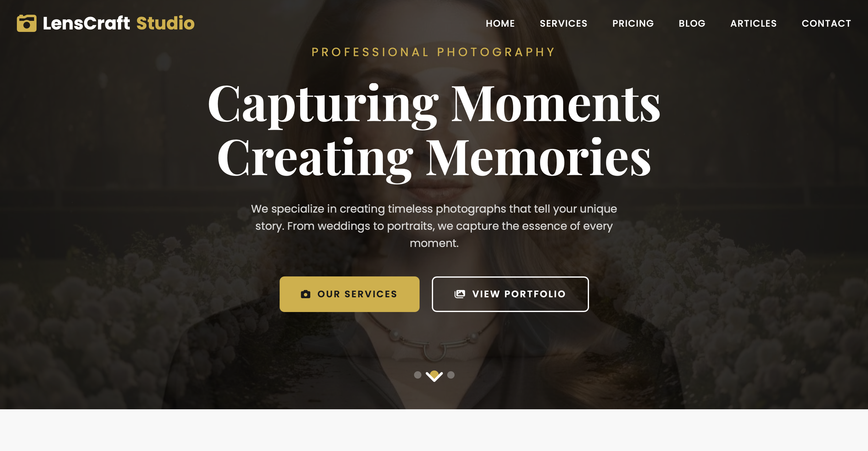
Task: Click the View Portfolio outlined button
Action: coord(510,294)
